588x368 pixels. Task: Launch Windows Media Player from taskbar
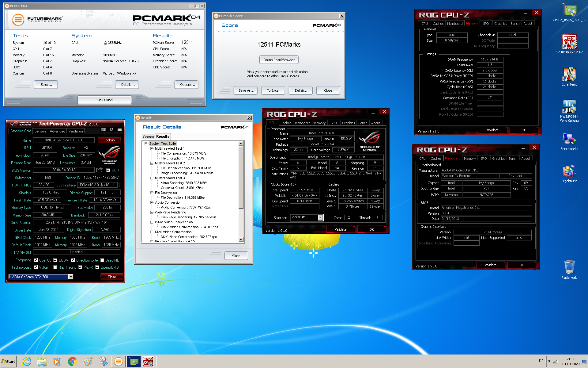point(57,362)
